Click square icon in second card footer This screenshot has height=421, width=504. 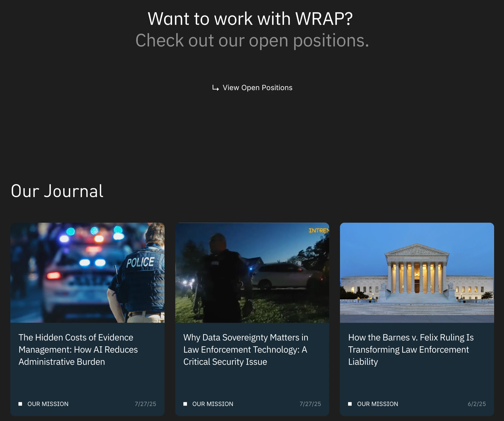pyautogui.click(x=185, y=404)
